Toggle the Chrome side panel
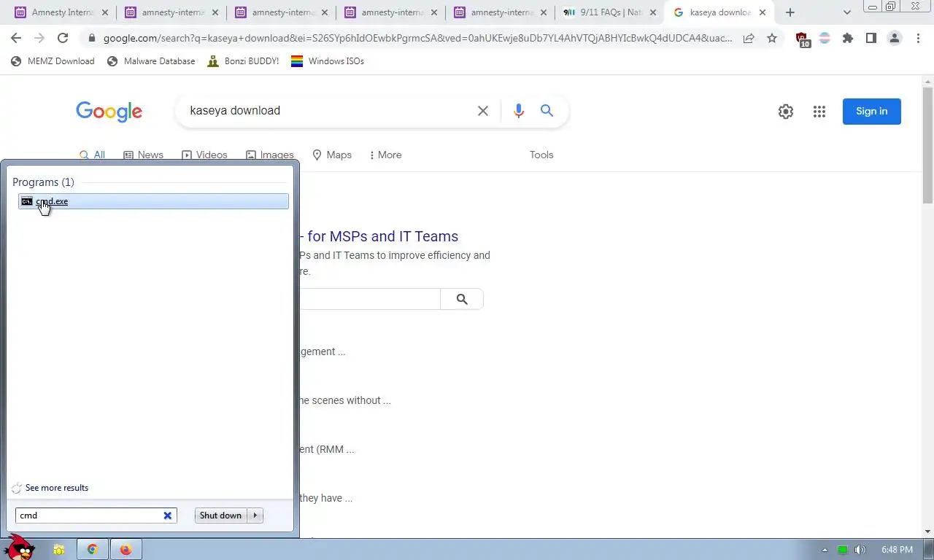The image size is (934, 560). pyautogui.click(x=871, y=39)
